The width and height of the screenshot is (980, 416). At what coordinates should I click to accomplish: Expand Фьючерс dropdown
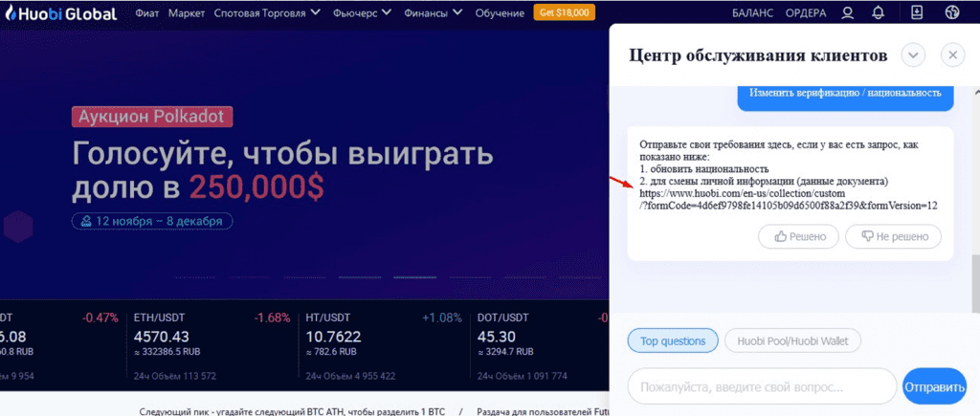363,12
